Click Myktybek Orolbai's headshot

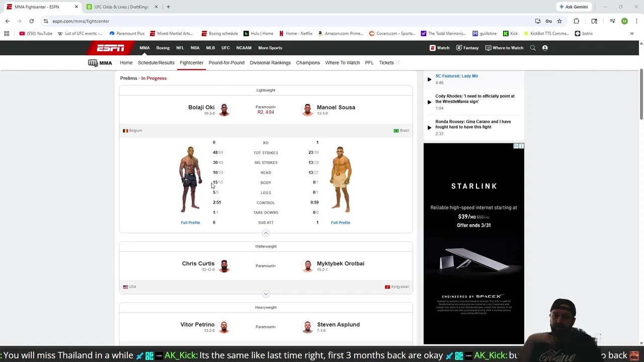[x=307, y=266]
